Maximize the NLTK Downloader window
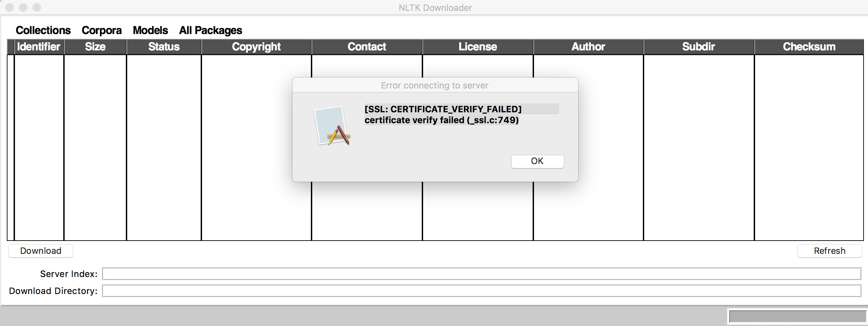The height and width of the screenshot is (326, 868). pyautogui.click(x=37, y=7)
